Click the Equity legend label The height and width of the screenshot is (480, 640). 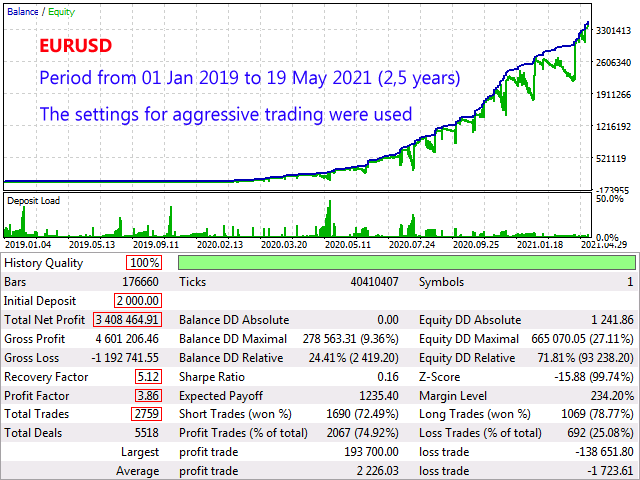pos(61,12)
